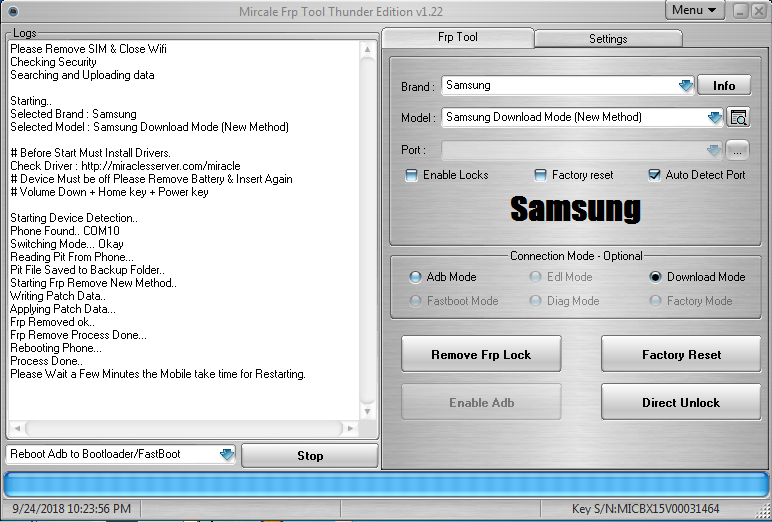The width and height of the screenshot is (772, 522).
Task: Select Download Mode radio button
Action: click(x=655, y=277)
